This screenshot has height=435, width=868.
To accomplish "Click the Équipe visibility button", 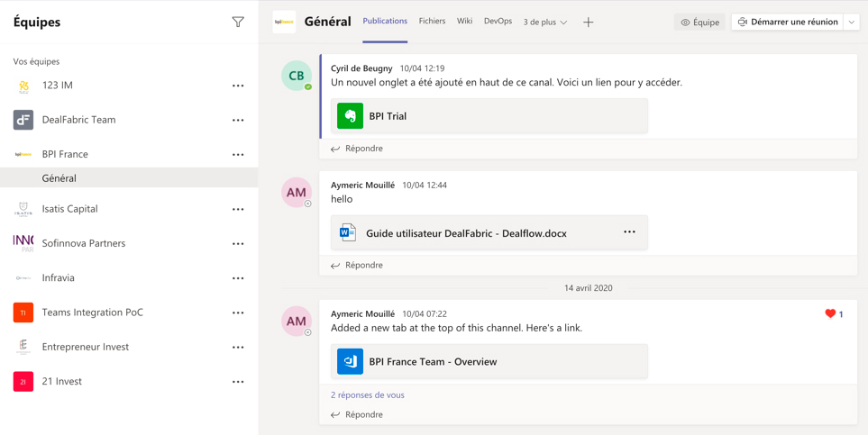I will 699,23.
